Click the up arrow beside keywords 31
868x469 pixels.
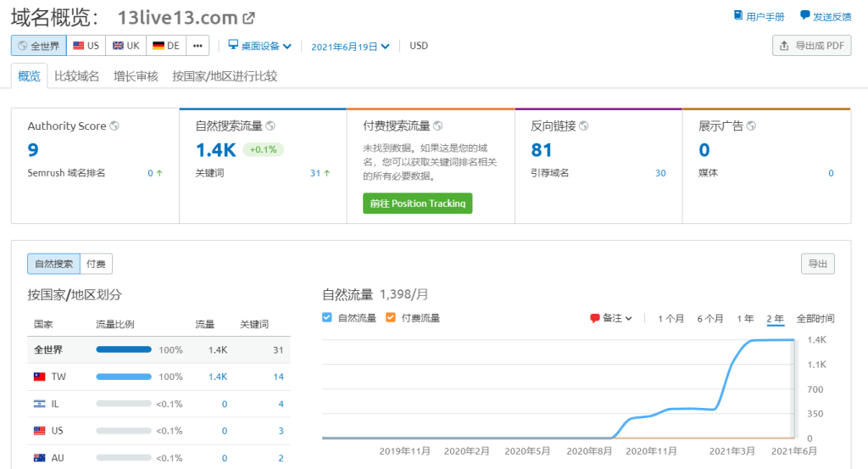pyautogui.click(x=326, y=173)
